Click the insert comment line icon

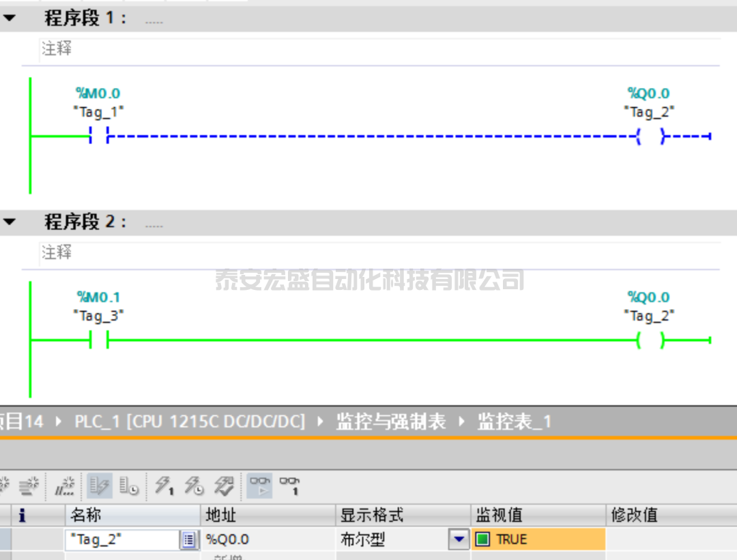click(64, 486)
